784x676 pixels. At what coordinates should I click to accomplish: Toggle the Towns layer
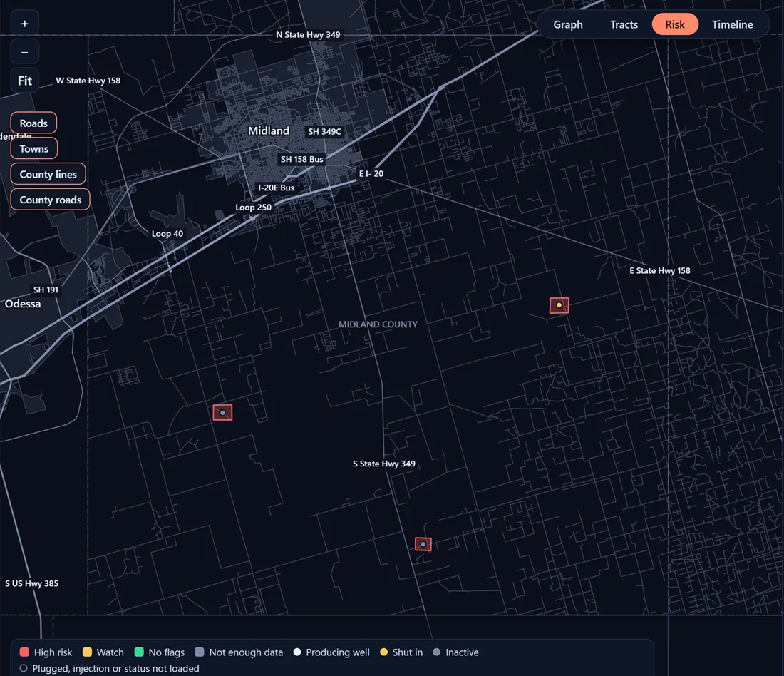pos(34,148)
